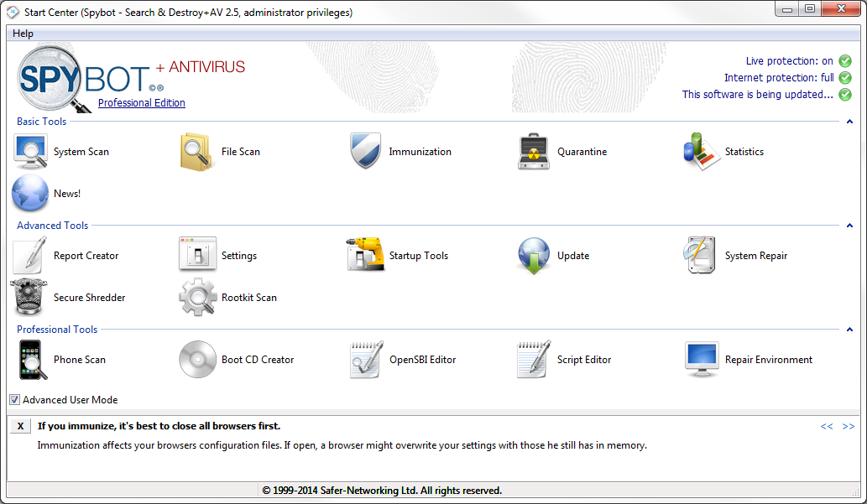Open System Repair disk icon
This screenshot has height=504, width=867.
point(701,255)
